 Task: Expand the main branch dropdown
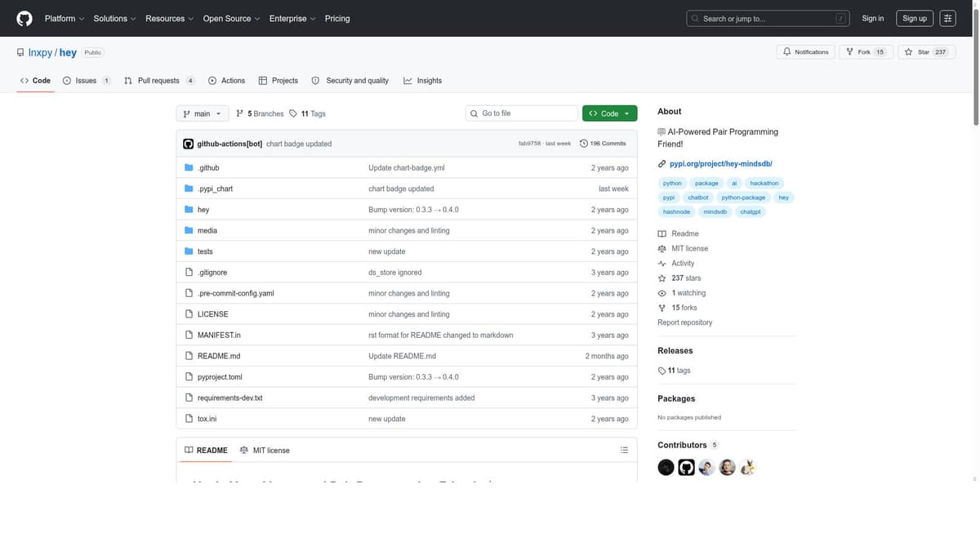coord(202,113)
